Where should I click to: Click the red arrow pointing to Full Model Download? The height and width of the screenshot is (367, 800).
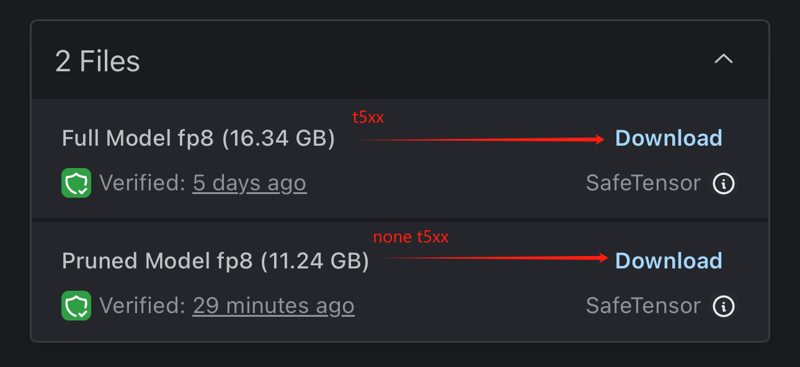tap(480, 139)
